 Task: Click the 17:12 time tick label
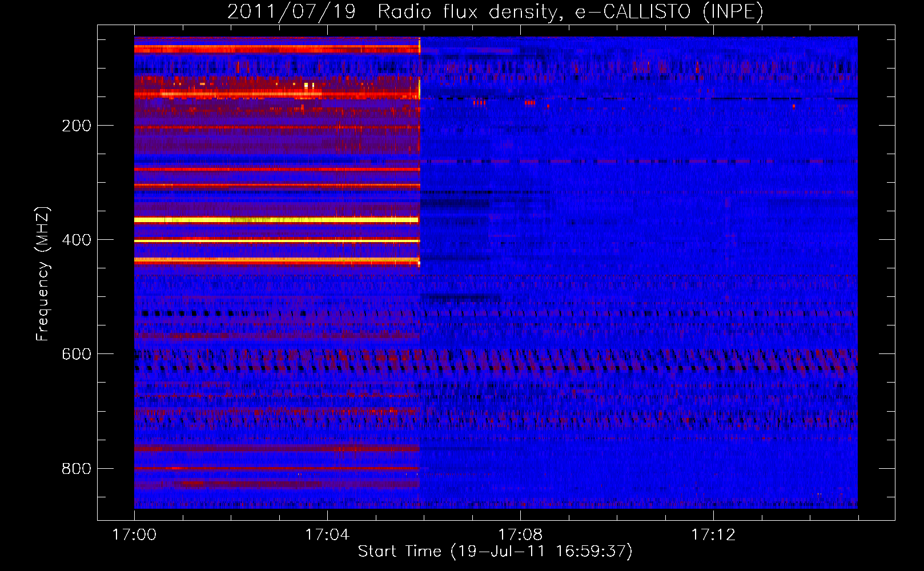[x=713, y=535]
